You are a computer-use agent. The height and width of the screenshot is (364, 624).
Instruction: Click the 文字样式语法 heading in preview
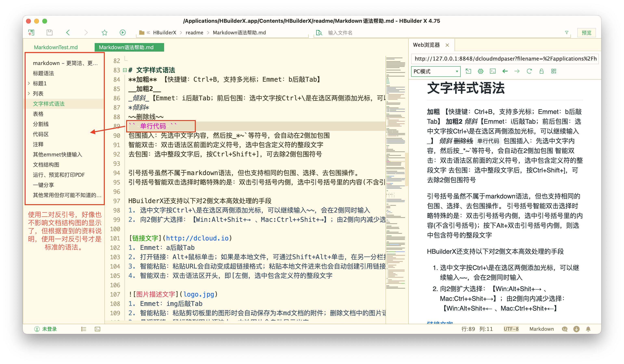pos(466,88)
